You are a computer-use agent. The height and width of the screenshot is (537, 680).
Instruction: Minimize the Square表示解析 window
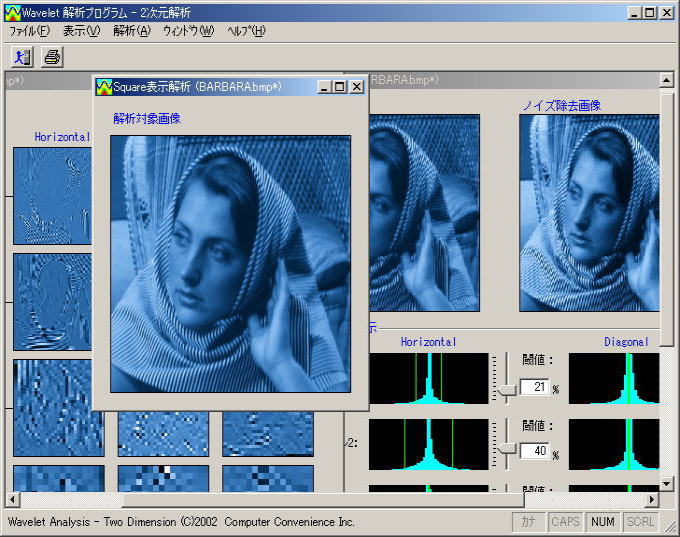pos(324,87)
